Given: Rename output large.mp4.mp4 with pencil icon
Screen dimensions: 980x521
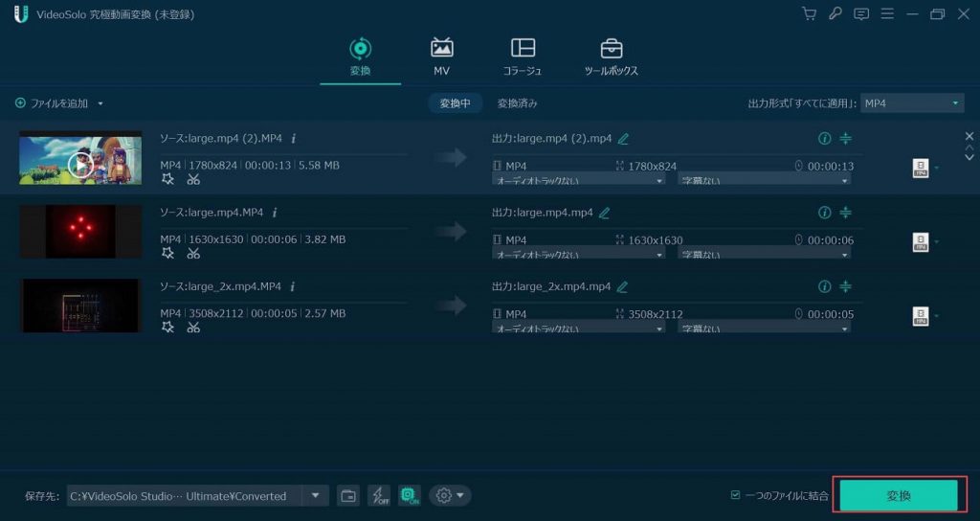Looking at the screenshot, I should tap(604, 213).
